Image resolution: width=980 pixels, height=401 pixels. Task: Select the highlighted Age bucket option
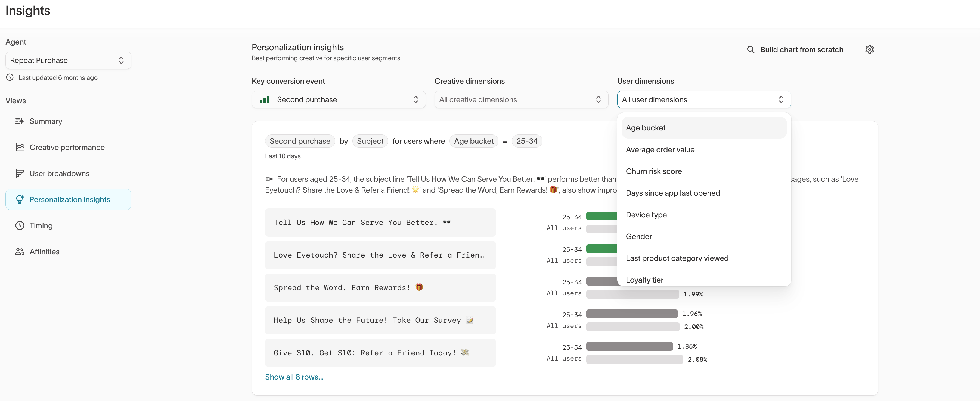point(646,127)
